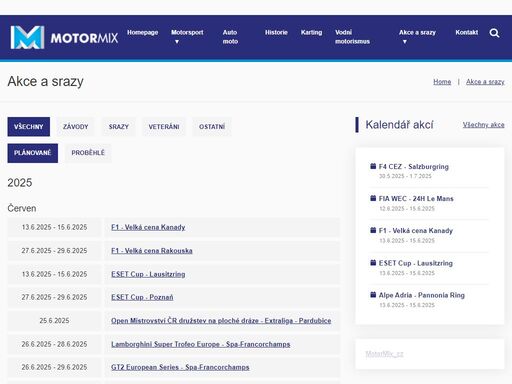Click the faded MotorMix.cz link
The width and height of the screenshot is (512, 384).
pyautogui.click(x=384, y=354)
